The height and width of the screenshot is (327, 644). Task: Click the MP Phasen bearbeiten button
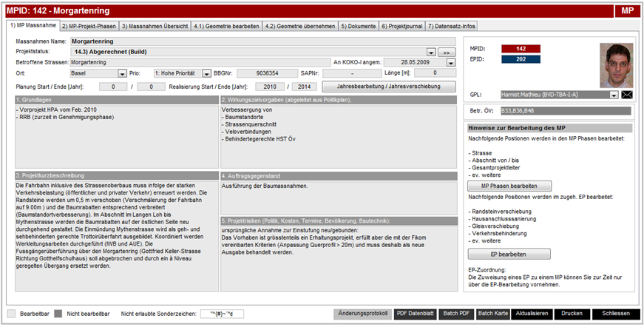(509, 186)
